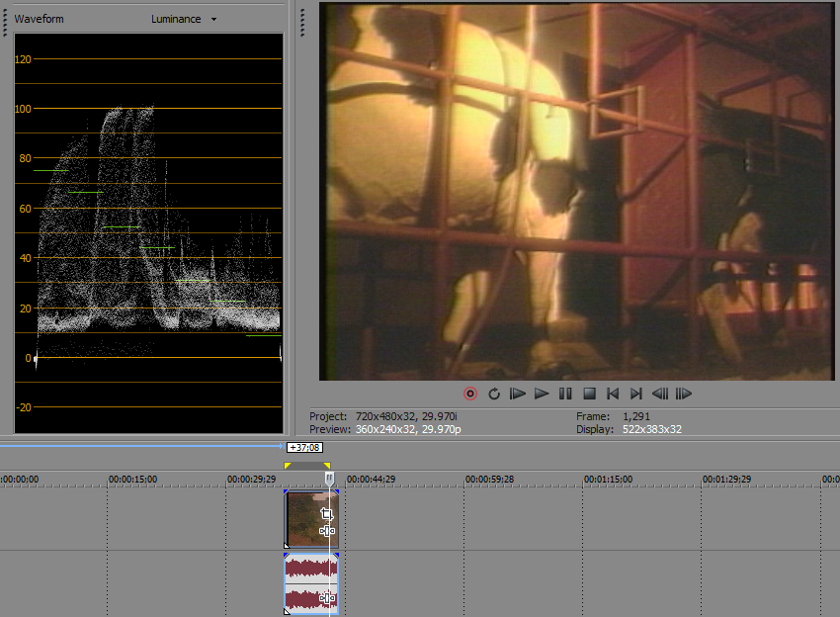
Task: Pause the video preview
Action: point(565,394)
